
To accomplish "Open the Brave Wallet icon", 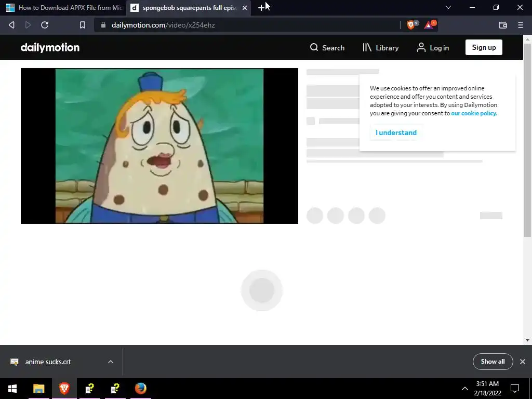I will 503,25.
